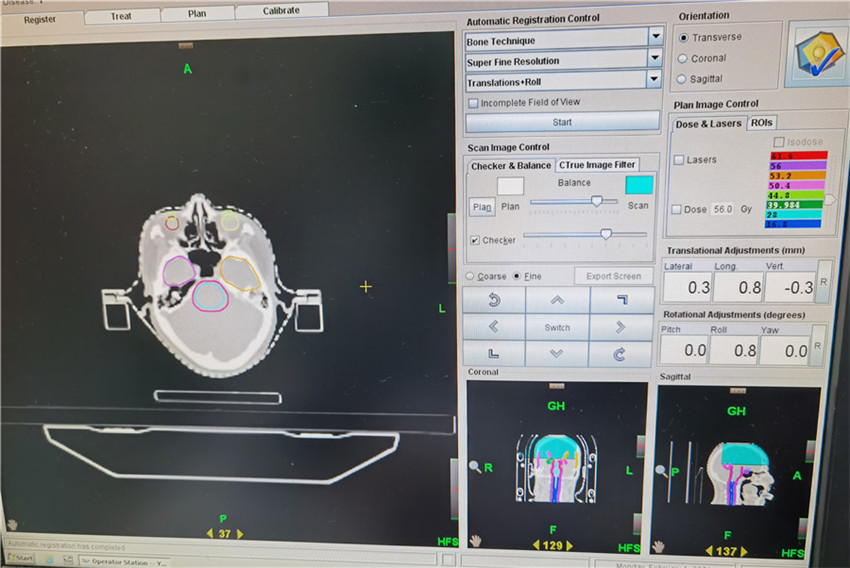Image resolution: width=850 pixels, height=568 pixels.
Task: Switch to the Calibrate tab
Action: coord(281,10)
